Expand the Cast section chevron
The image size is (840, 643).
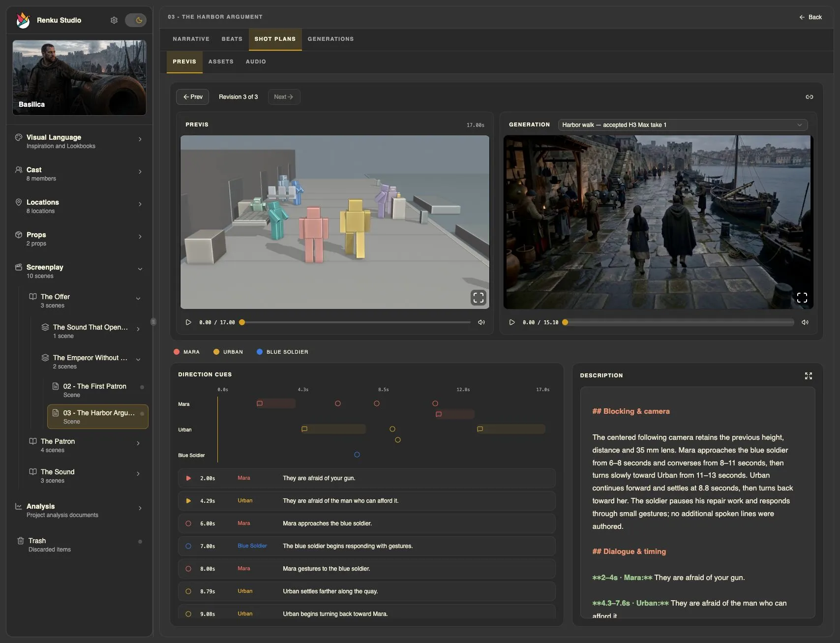[140, 172]
